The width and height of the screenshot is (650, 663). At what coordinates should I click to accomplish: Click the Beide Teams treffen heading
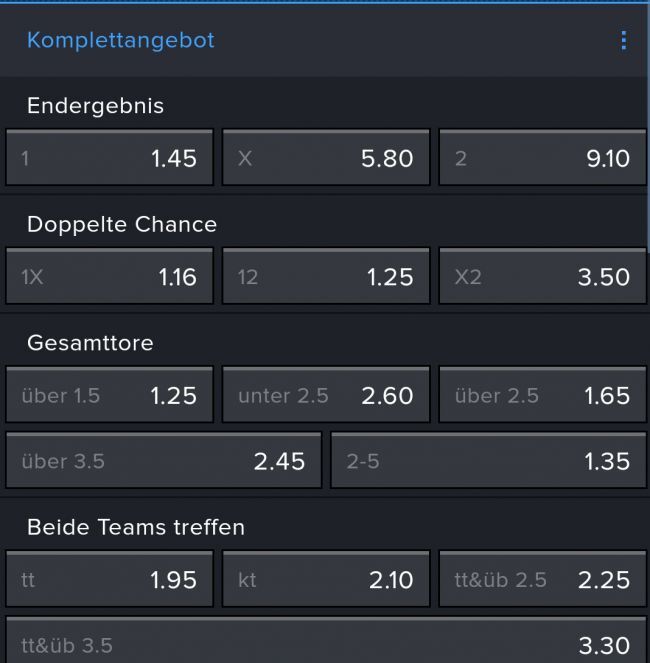click(135, 527)
